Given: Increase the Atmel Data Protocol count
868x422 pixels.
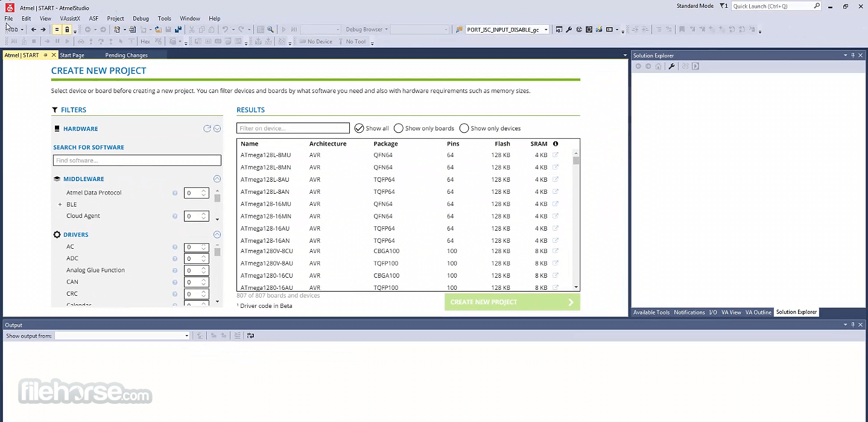Looking at the screenshot, I should pos(204,191).
